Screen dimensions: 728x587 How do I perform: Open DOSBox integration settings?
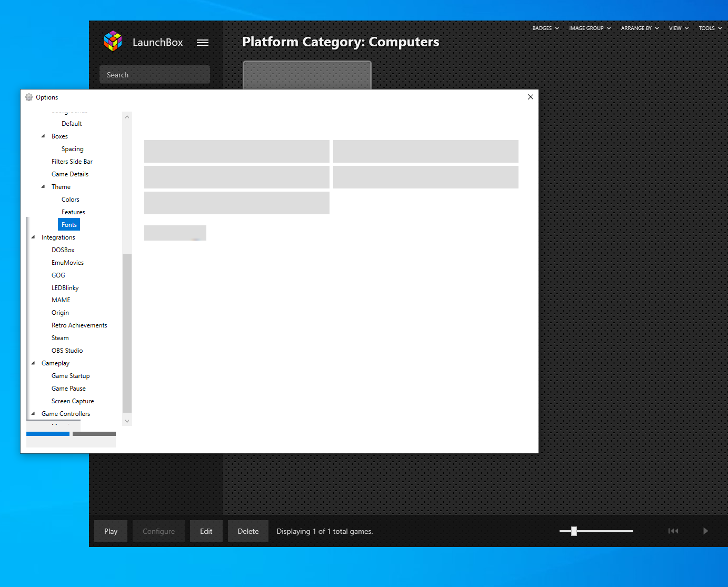tap(63, 250)
